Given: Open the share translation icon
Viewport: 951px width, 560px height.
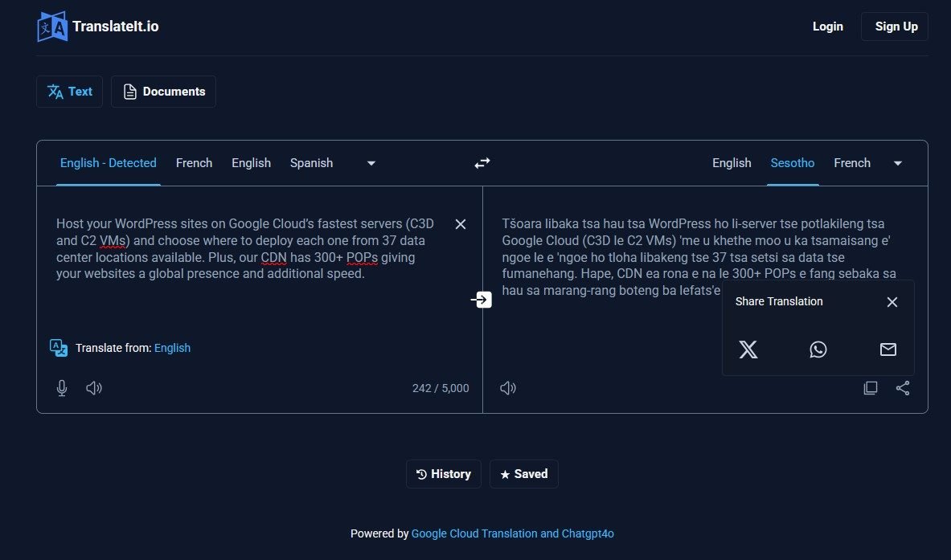Looking at the screenshot, I should [903, 388].
